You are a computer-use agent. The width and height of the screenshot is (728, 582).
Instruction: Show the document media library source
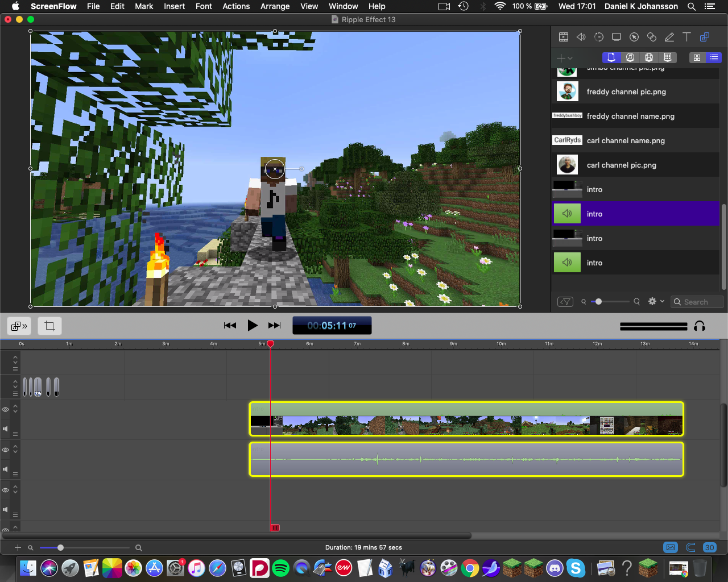(x=611, y=57)
